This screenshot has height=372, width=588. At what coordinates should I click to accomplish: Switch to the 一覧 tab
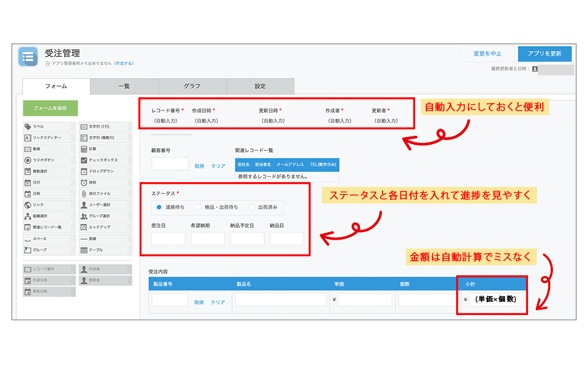tap(124, 87)
